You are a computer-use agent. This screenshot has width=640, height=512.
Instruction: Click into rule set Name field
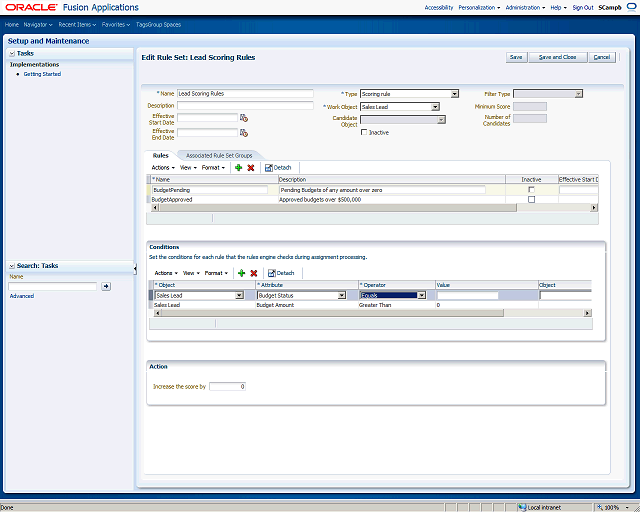click(245, 93)
